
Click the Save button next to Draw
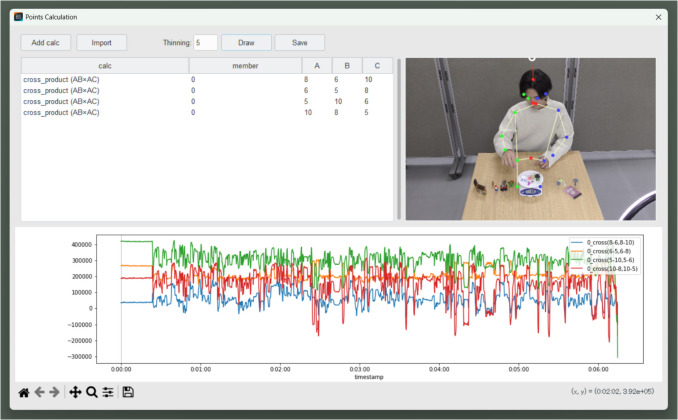pos(300,43)
